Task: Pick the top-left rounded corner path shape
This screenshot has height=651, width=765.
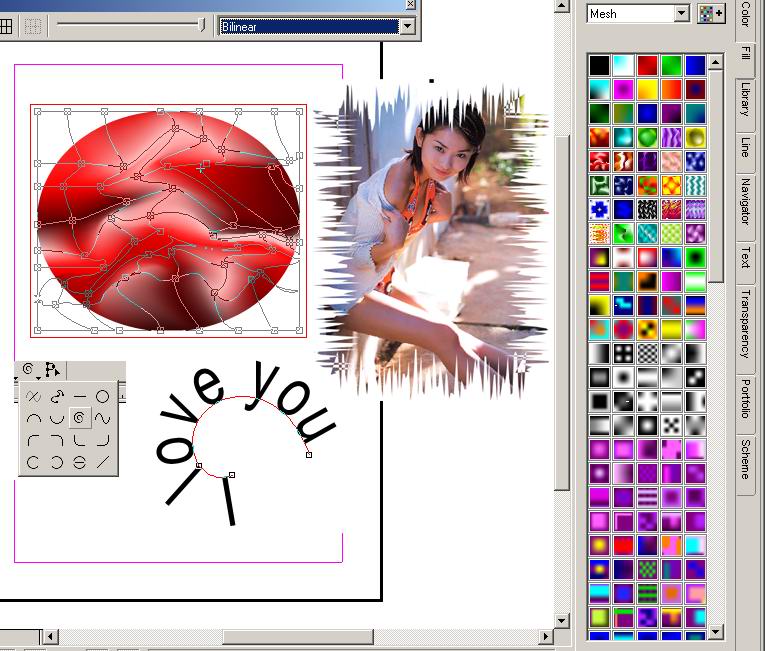Action: click(x=34, y=440)
